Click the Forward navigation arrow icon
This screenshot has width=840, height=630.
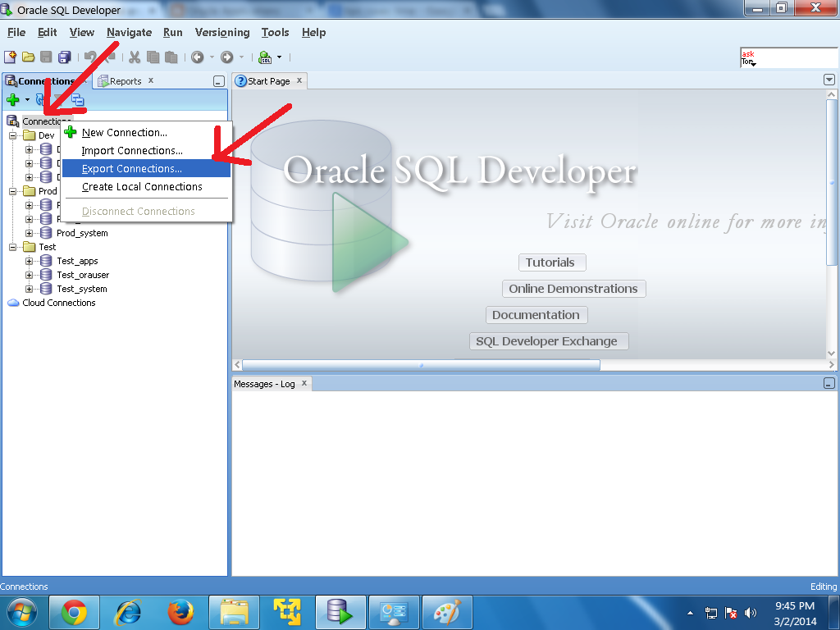(227, 57)
